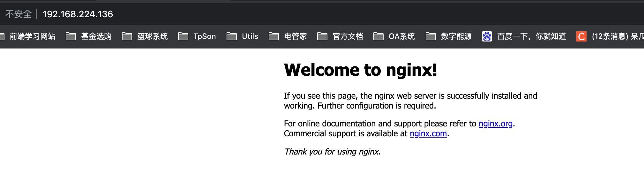Screen dimensions: 644x189
Task: Expand the 前端学习网站 bookmark folder
Action: click(32, 36)
